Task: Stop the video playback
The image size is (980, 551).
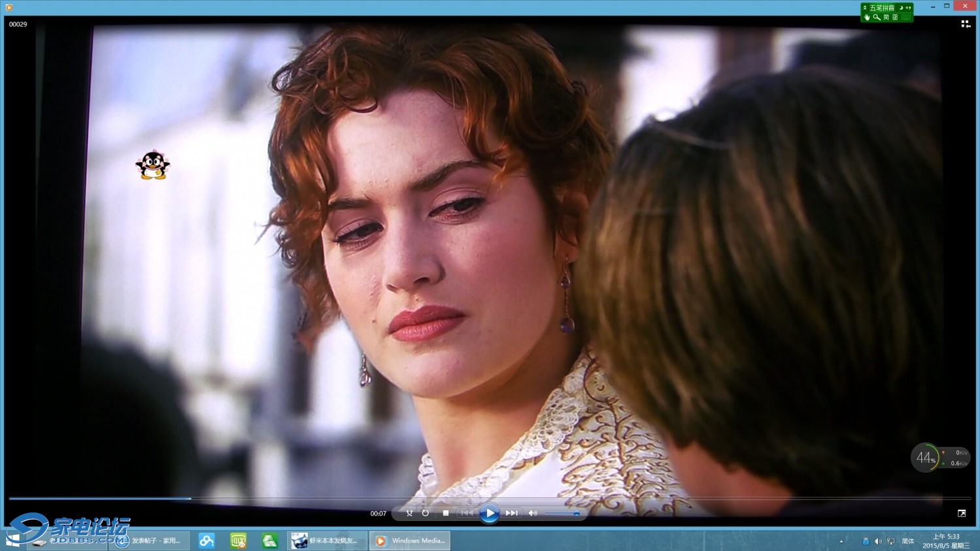Action: tap(445, 513)
